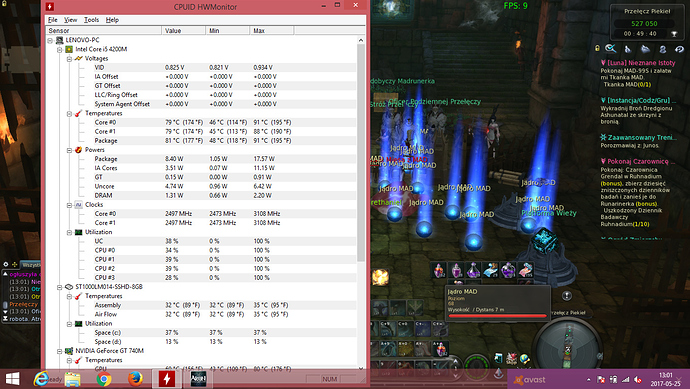Click the padlock icon on quest tracker
The width and height of the screenshot is (690, 389).
coord(597,48)
